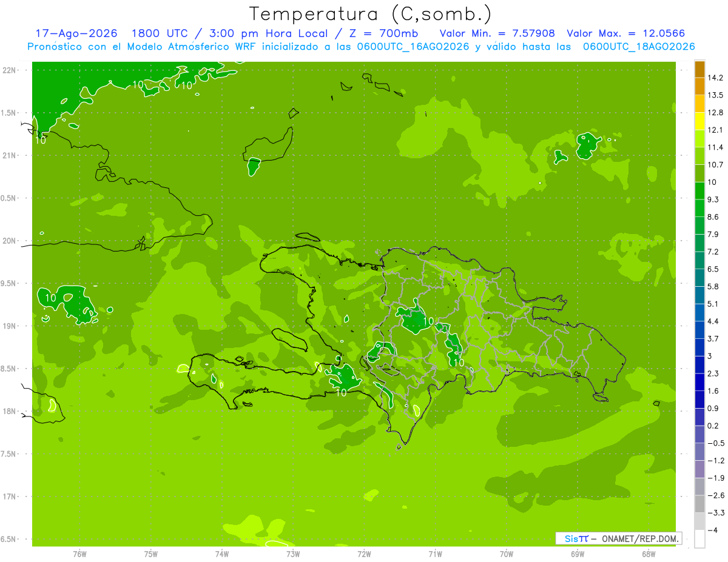This screenshot has height=562, width=728.
Task: Click the title 'Temperatura (C,somb.)'
Action: (370, 15)
